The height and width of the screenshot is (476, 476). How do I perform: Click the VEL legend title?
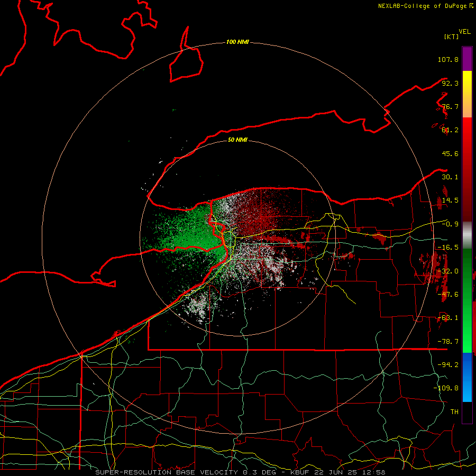[464, 32]
